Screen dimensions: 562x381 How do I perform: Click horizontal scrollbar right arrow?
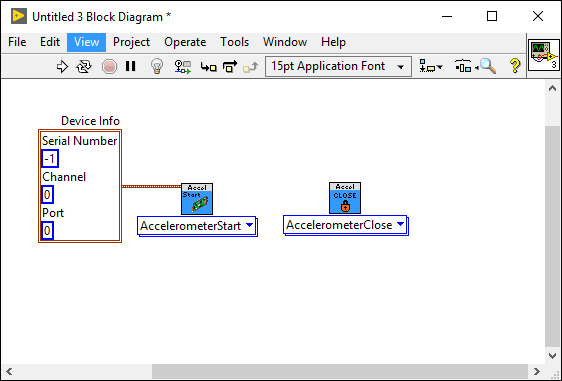[x=537, y=371]
